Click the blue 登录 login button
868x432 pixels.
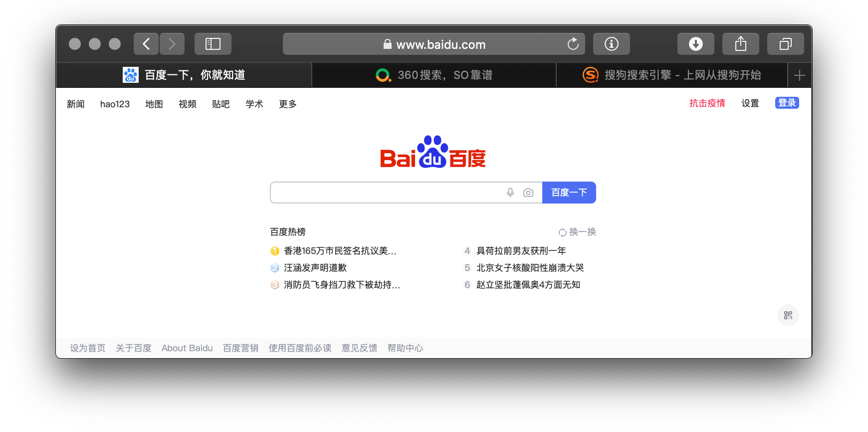click(x=787, y=103)
